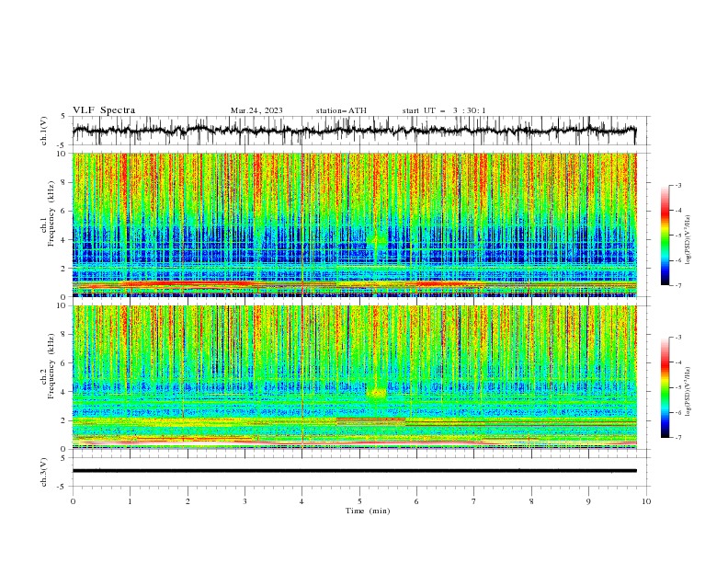Click ch.1 frequency tick label "8"

(65, 182)
